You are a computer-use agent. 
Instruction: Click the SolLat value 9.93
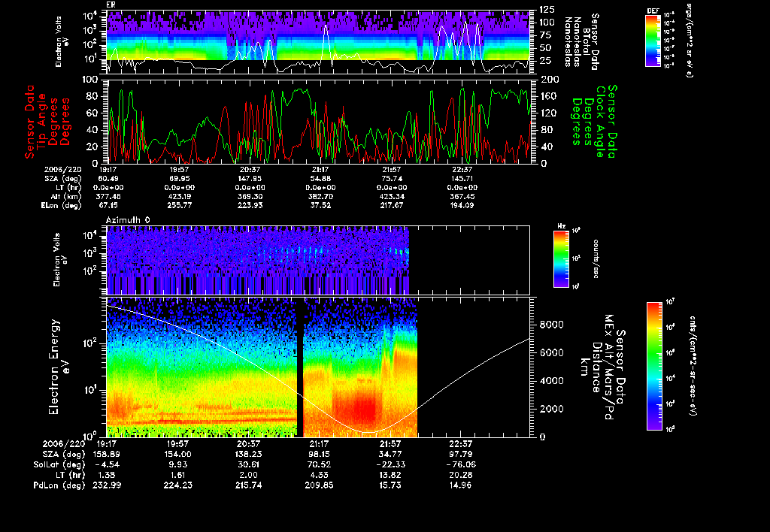[177, 465]
